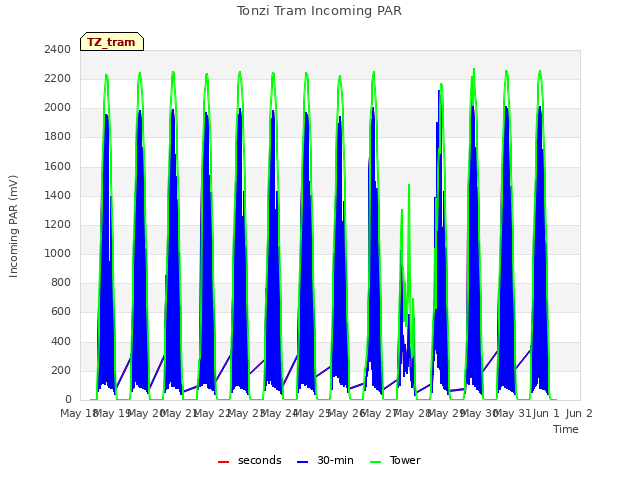Click the 800 y-axis tick label

[61, 283]
